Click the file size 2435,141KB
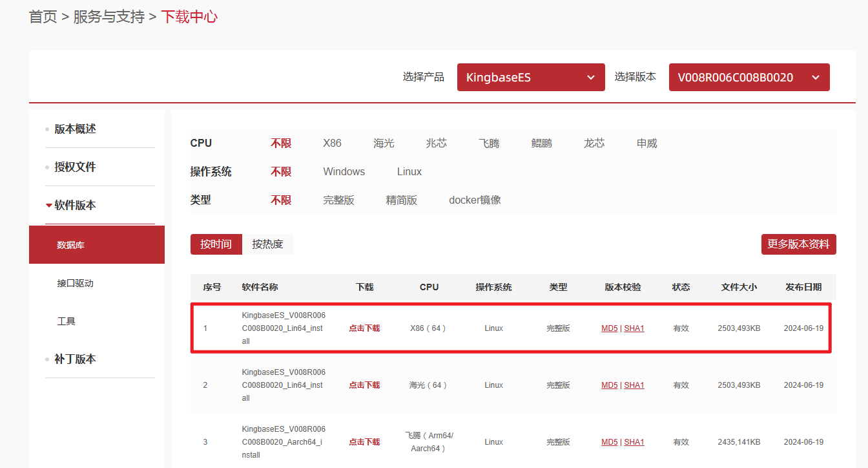This screenshot has width=868, height=468. (739, 442)
